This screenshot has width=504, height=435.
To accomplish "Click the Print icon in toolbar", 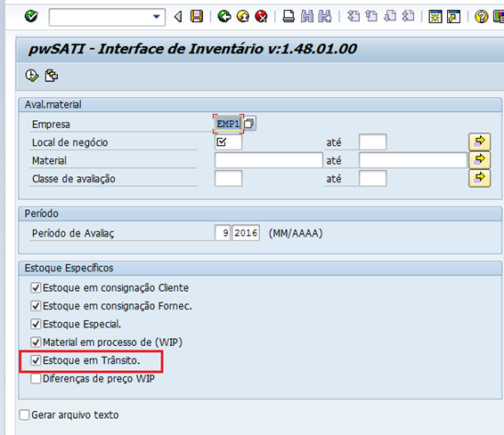I will point(289,16).
